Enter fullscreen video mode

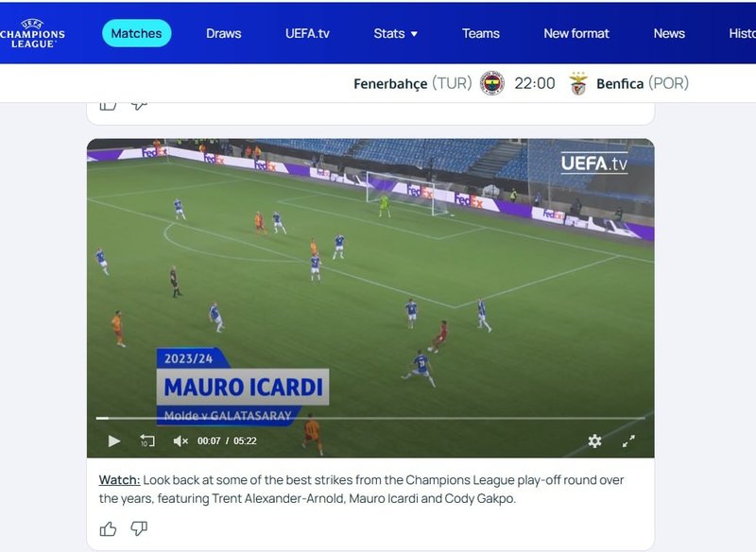point(628,440)
